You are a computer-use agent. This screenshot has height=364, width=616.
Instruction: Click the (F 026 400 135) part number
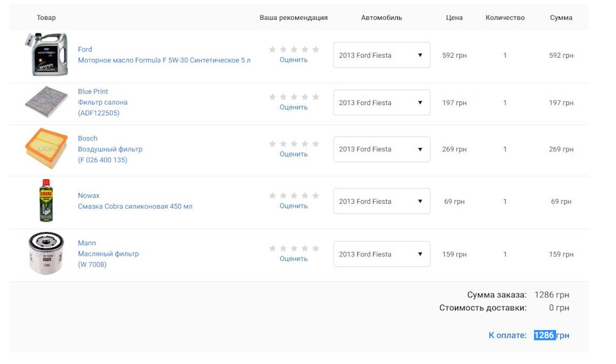coord(103,160)
